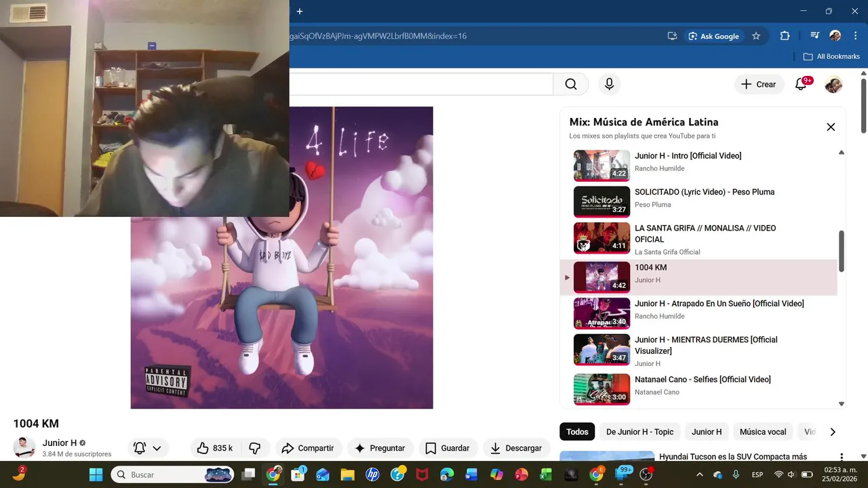The height and width of the screenshot is (488, 868).
Task: Open McAfee from the taskbar
Action: click(422, 474)
